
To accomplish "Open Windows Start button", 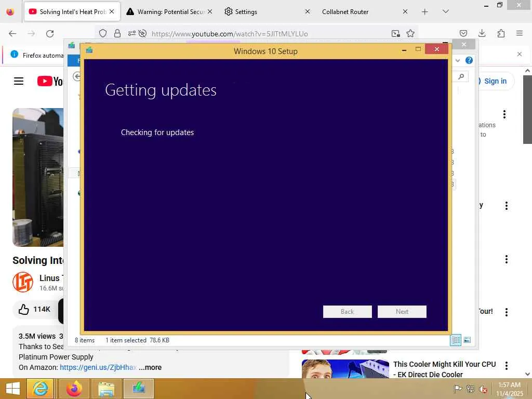I will pyautogui.click(x=12, y=389).
